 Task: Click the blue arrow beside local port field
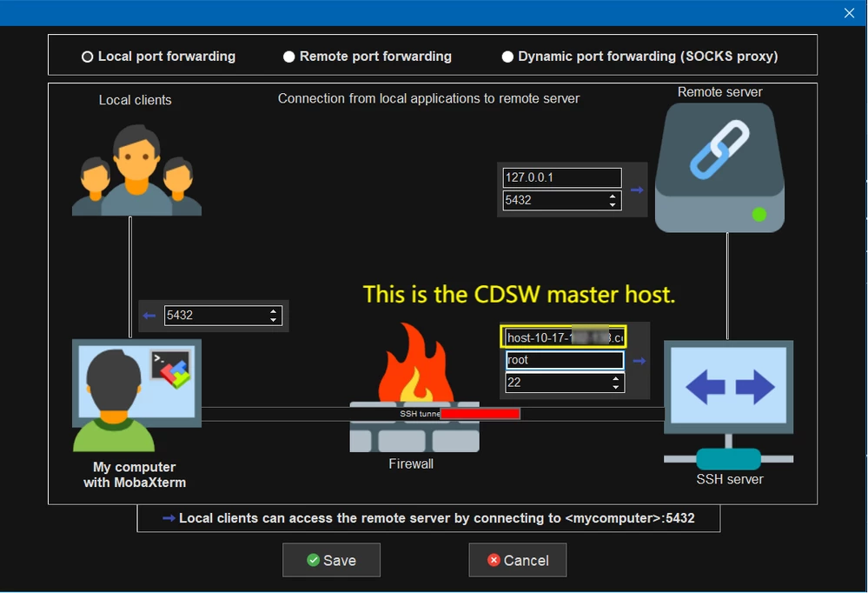[149, 316]
